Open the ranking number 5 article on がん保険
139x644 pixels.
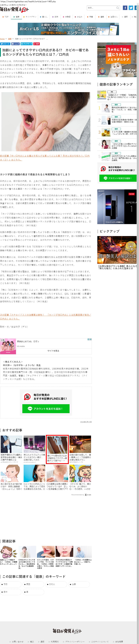pyautogui.click(x=117, y=157)
